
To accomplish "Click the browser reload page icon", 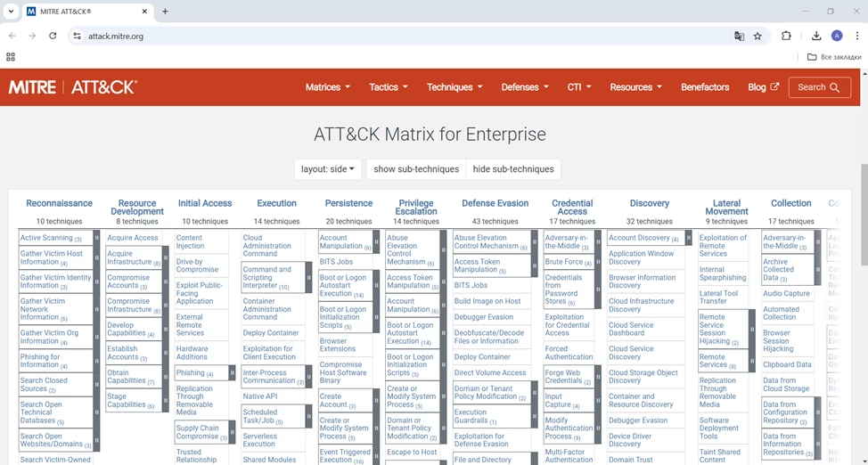I will coord(53,37).
